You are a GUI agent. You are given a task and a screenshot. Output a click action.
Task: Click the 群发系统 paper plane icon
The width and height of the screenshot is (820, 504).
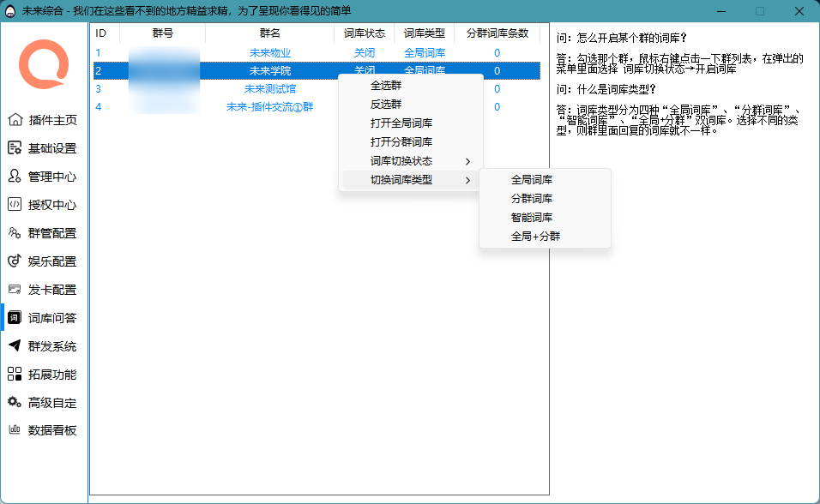coord(15,346)
